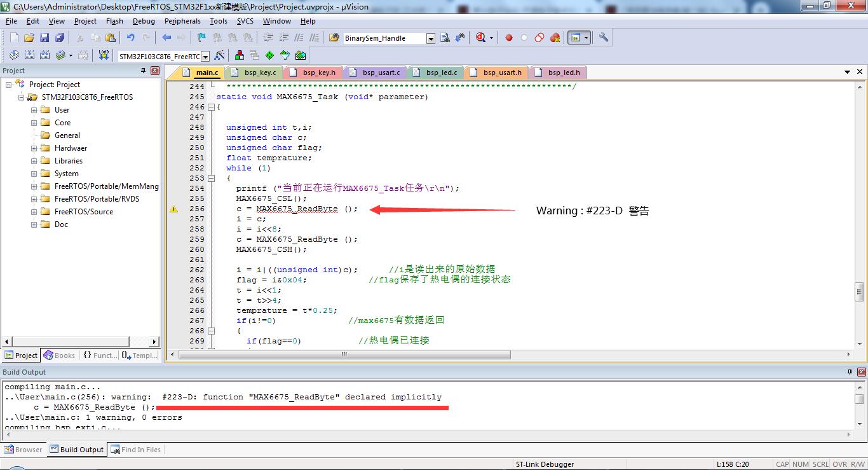
Task: Expand the User folder in project tree
Action: [34, 110]
